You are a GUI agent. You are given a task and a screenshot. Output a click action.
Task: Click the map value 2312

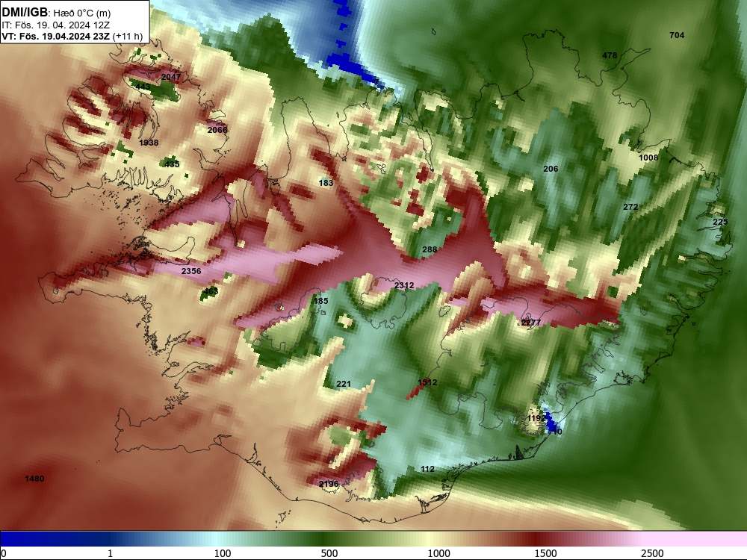pyautogui.click(x=404, y=285)
